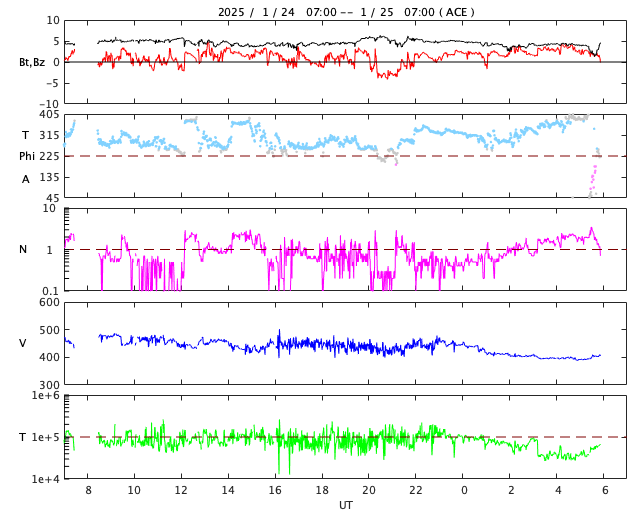640x512 pixels.
Task: Click the '6' hour tick on UT axis
Action: tap(605, 490)
